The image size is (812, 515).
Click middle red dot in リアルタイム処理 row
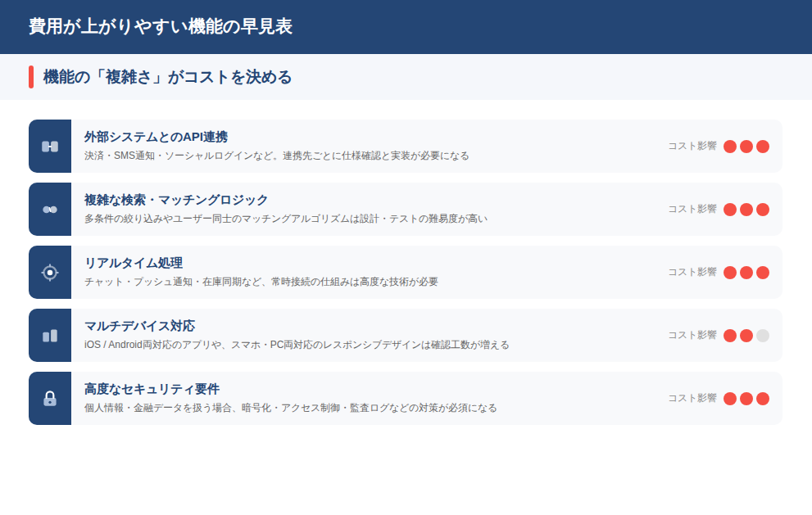click(746, 273)
